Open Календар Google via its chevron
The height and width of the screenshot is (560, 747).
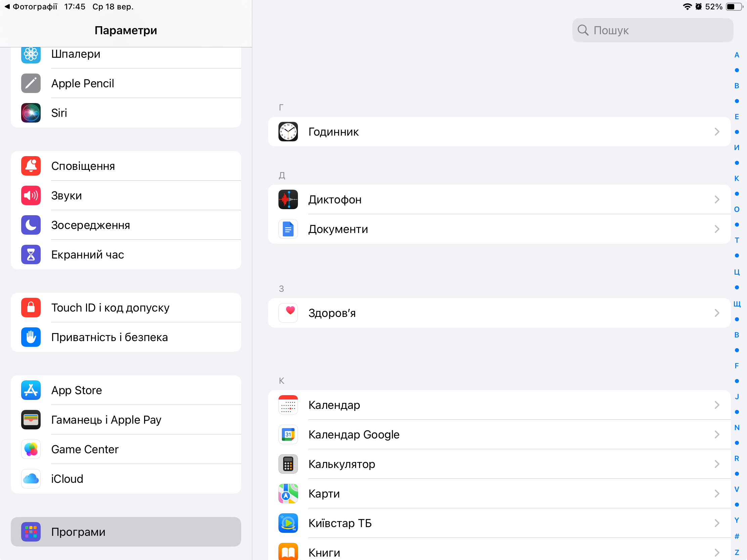[x=717, y=434]
